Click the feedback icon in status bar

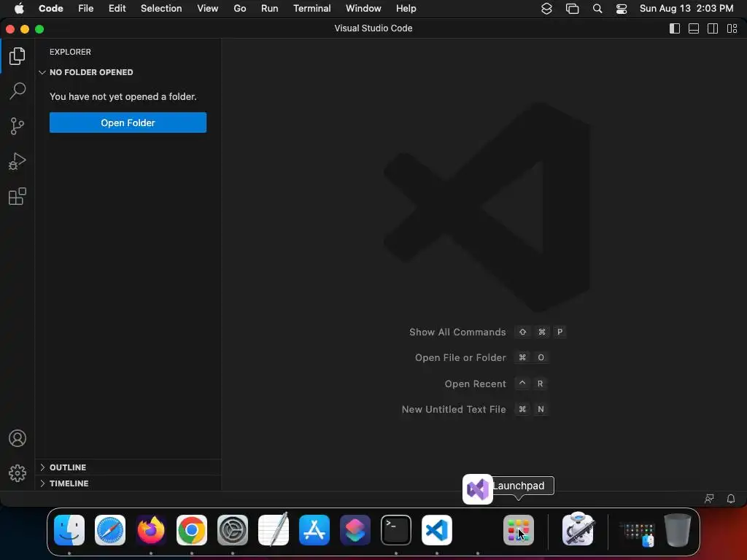tap(709, 499)
